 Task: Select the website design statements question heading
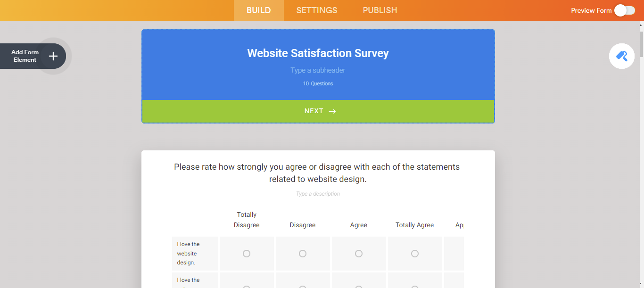[x=317, y=173]
